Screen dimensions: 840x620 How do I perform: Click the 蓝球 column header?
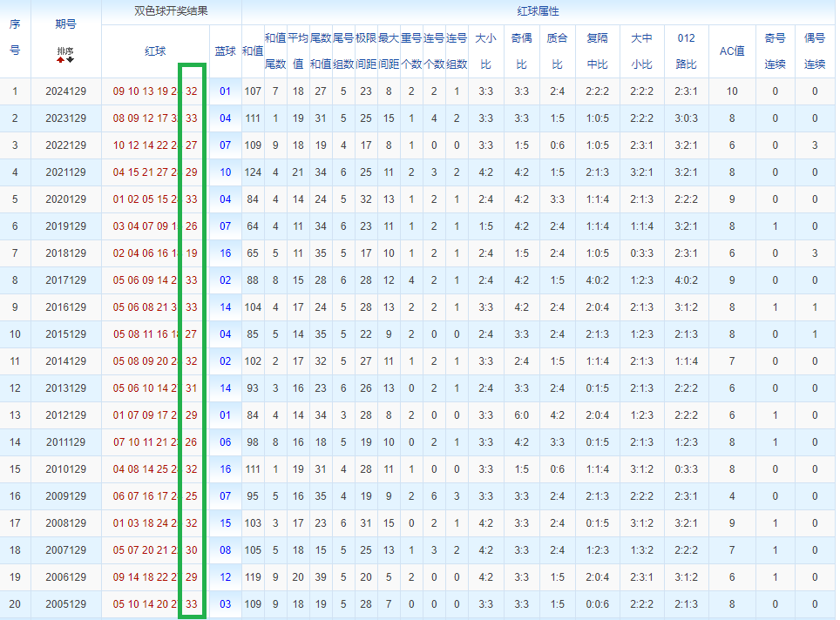[225, 51]
